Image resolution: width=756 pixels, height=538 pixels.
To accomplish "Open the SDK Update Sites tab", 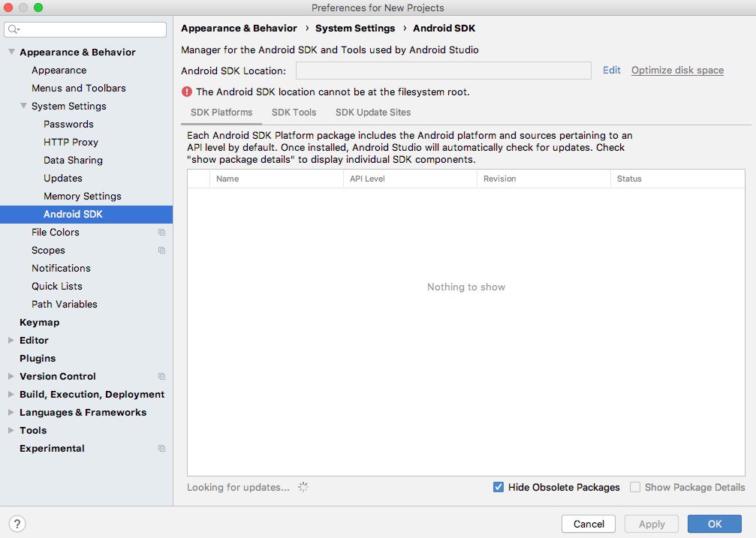I will (x=372, y=113).
